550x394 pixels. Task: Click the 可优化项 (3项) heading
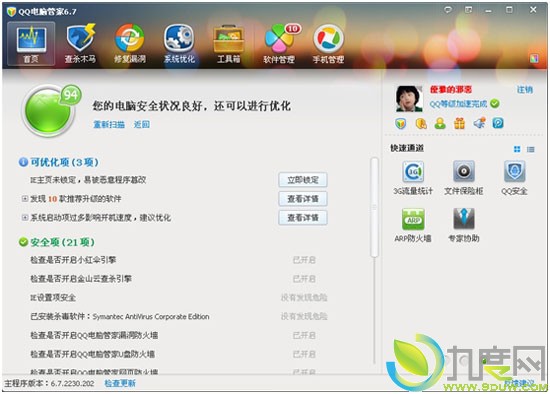(65, 162)
